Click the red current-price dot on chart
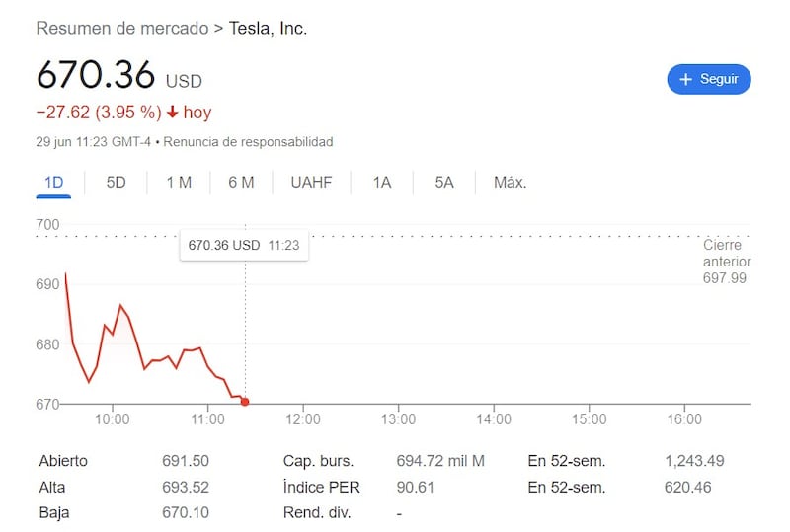The height and width of the screenshot is (532, 790). (x=245, y=402)
